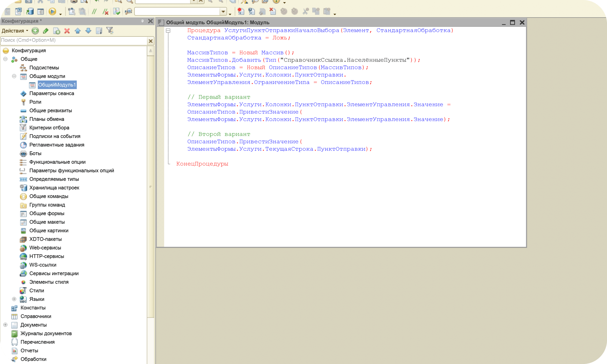This screenshot has height=364, width=607.
Task: Select Общие команды tree item
Action: [x=49, y=196]
